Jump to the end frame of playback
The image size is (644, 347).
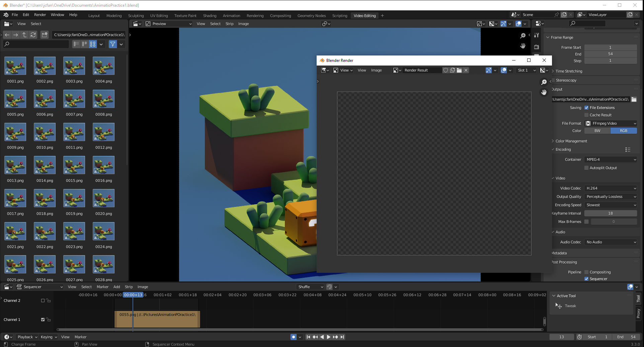[x=342, y=337]
